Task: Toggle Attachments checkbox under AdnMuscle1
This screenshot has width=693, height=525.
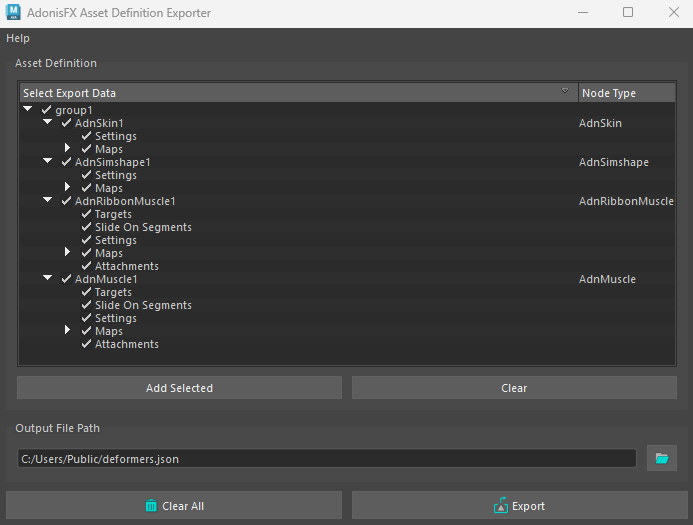Action: [86, 344]
